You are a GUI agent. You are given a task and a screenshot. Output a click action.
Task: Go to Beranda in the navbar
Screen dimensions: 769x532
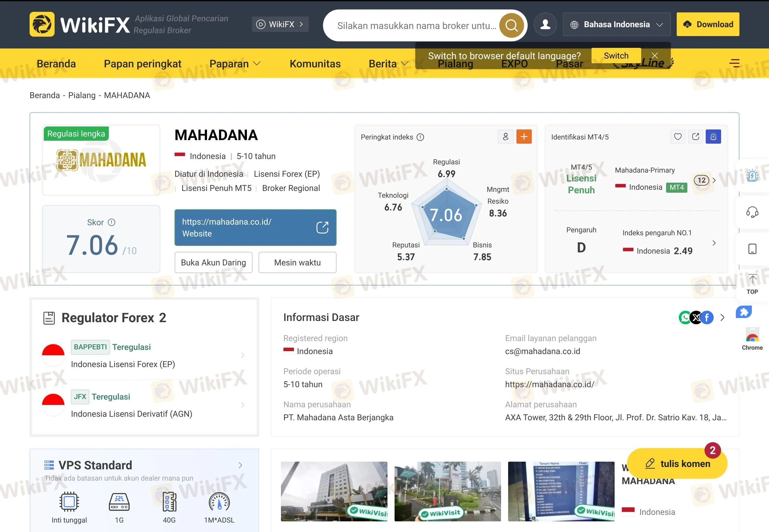(56, 64)
